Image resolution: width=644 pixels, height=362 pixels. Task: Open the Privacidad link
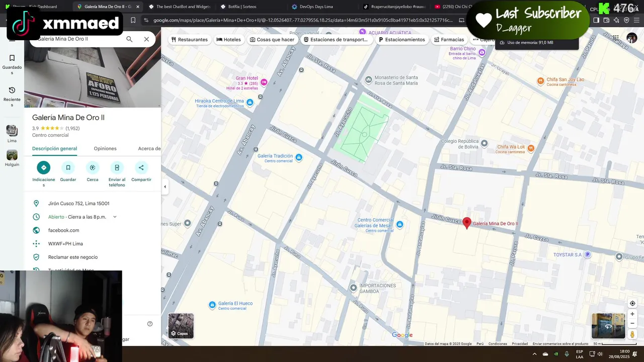coord(520,344)
